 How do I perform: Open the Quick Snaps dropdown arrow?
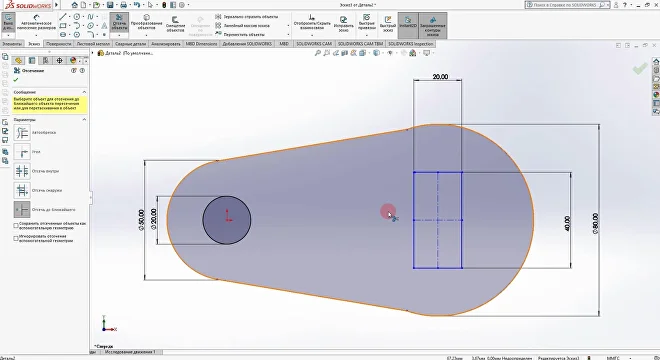pyautogui.click(x=367, y=35)
